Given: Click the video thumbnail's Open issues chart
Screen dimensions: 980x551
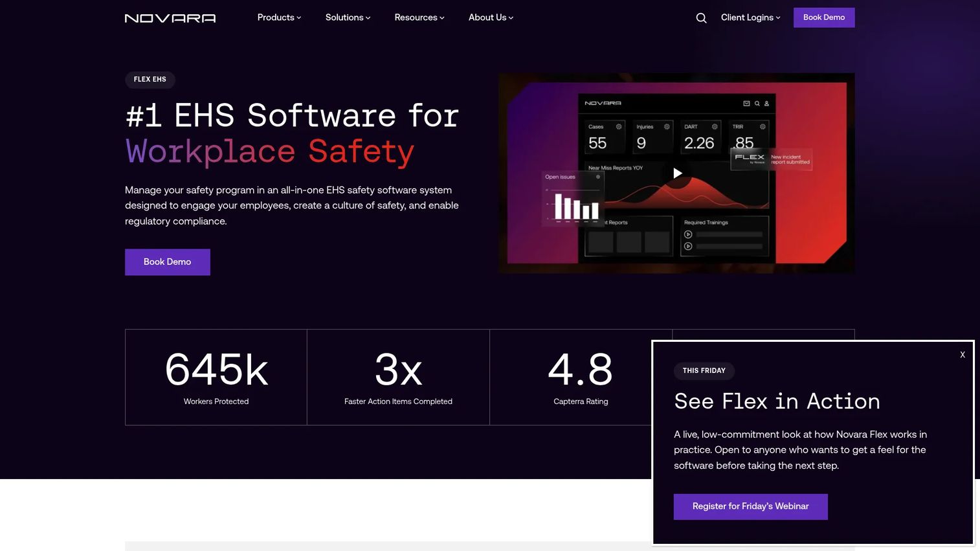Looking at the screenshot, I should pyautogui.click(x=573, y=198).
